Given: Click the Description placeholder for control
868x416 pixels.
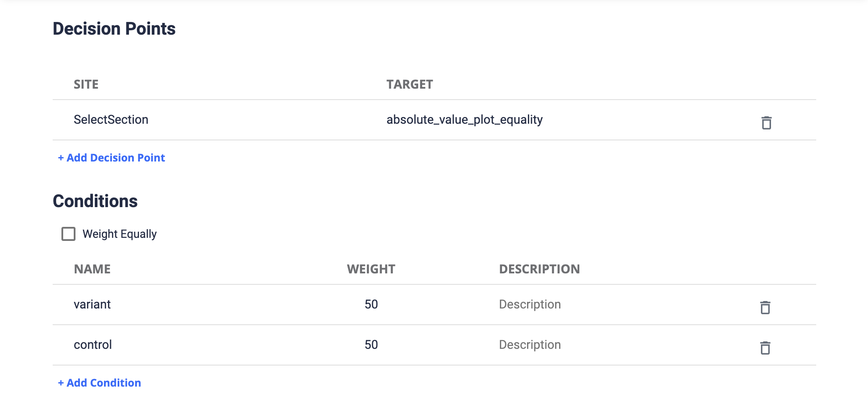Looking at the screenshot, I should tap(529, 344).
